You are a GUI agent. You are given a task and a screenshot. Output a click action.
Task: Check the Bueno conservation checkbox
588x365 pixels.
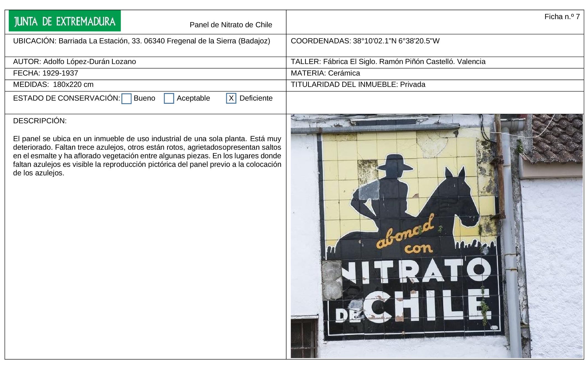click(126, 99)
